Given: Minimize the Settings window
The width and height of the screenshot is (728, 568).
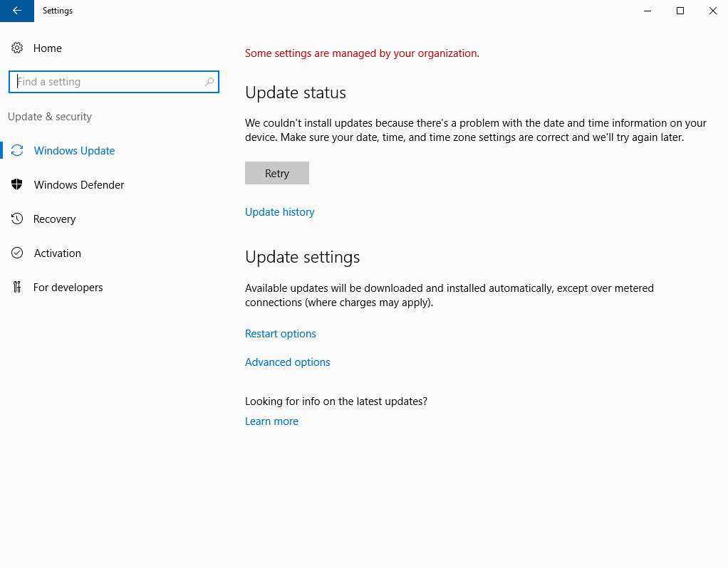Looking at the screenshot, I should pyautogui.click(x=648, y=11).
